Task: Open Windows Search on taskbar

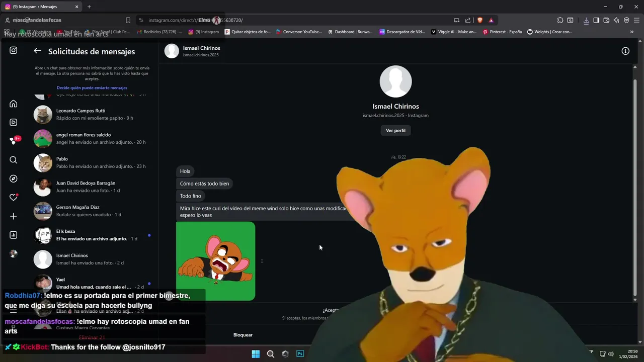Action: tap(271, 353)
